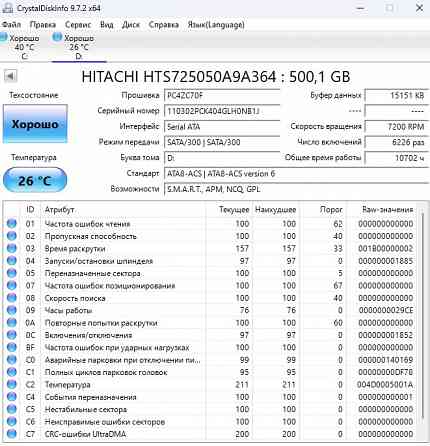430x446 pixels.
Task: Click status icon for row 02 Пропускная способность
Action: point(12,236)
